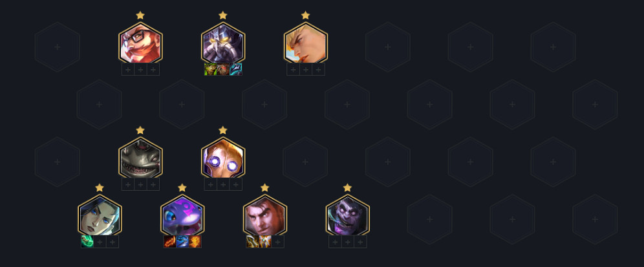Add an item to Tahm Kench's middle slot
644x267 pixels.
[140, 184]
